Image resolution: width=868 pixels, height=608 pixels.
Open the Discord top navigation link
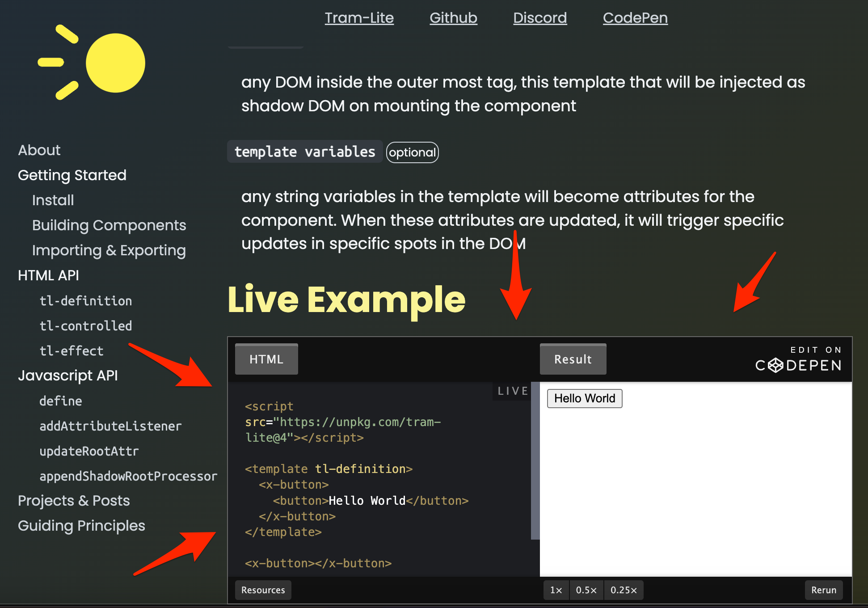540,18
